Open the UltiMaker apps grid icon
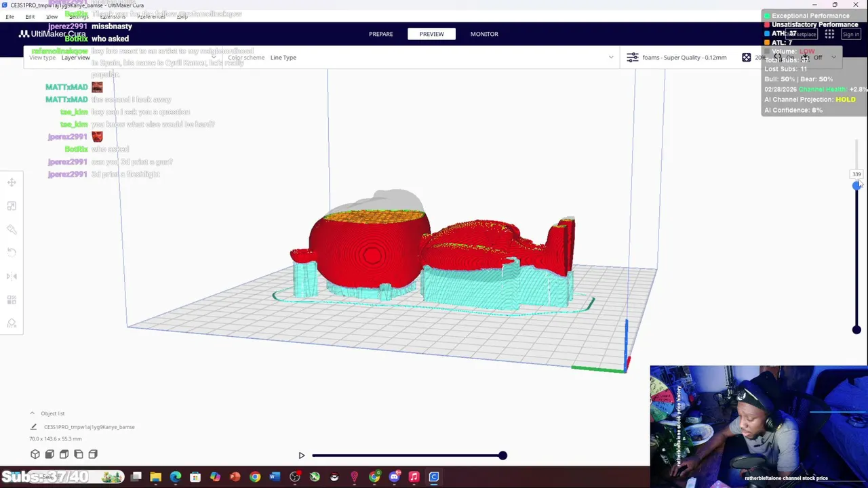Screen dimensions: 868x488 (829, 34)
